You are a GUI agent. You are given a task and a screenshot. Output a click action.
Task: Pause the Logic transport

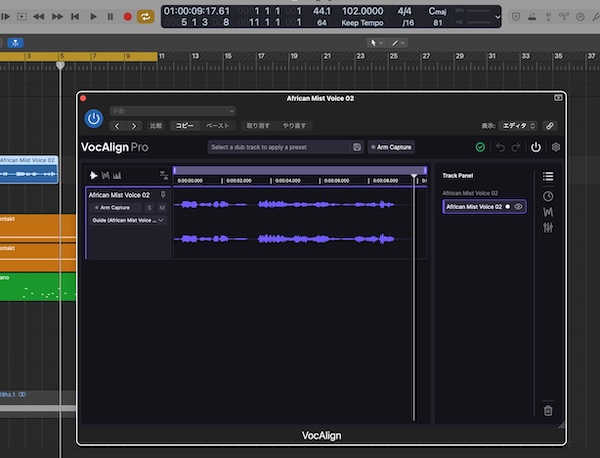[110, 16]
